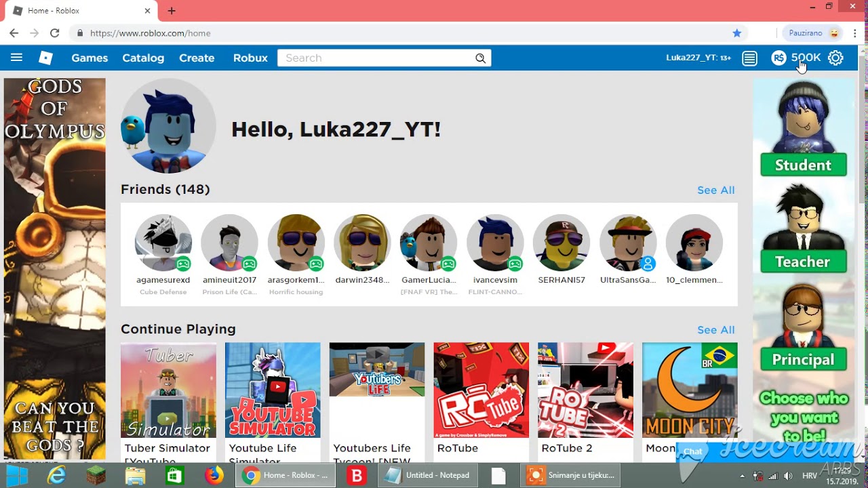Open Youtubers Life Tycoon game thumbnail

[377, 369]
